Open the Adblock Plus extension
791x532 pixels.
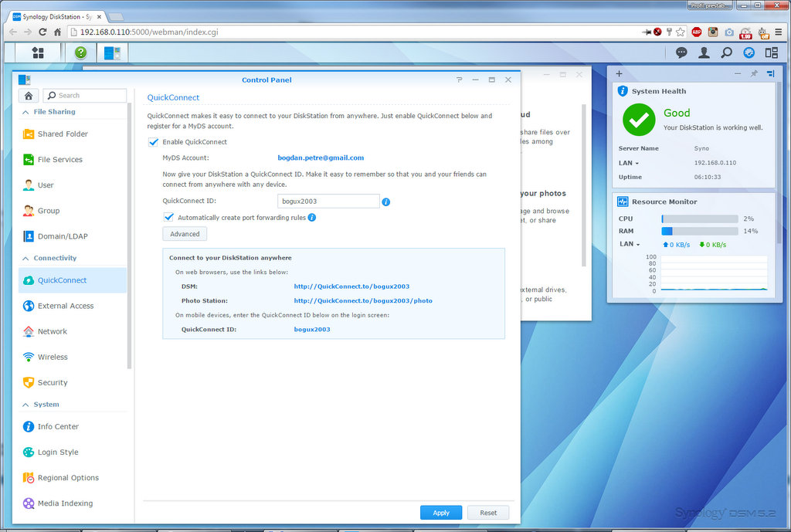pyautogui.click(x=697, y=32)
